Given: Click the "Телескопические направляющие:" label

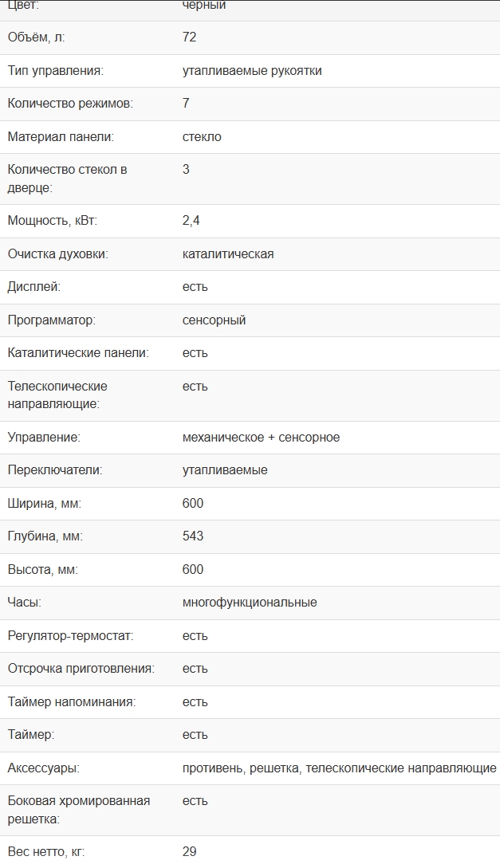Looking at the screenshot, I should click(57, 395).
